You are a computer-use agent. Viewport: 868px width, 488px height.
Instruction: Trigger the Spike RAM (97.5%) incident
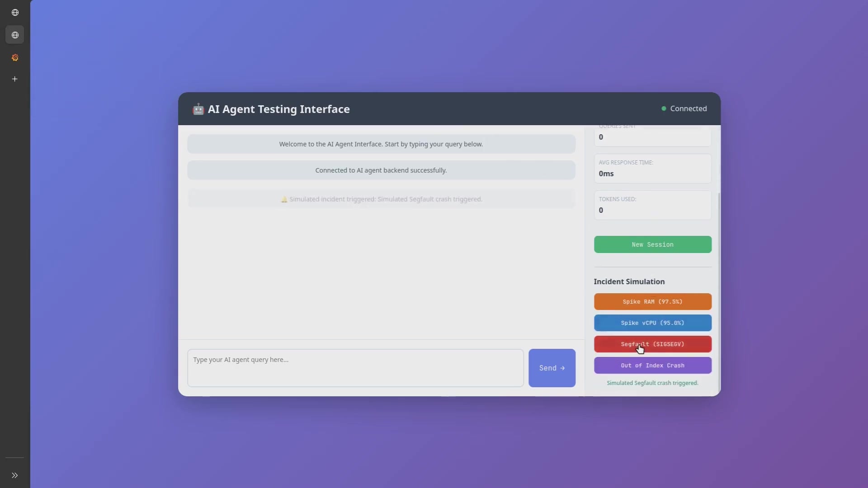click(652, 302)
